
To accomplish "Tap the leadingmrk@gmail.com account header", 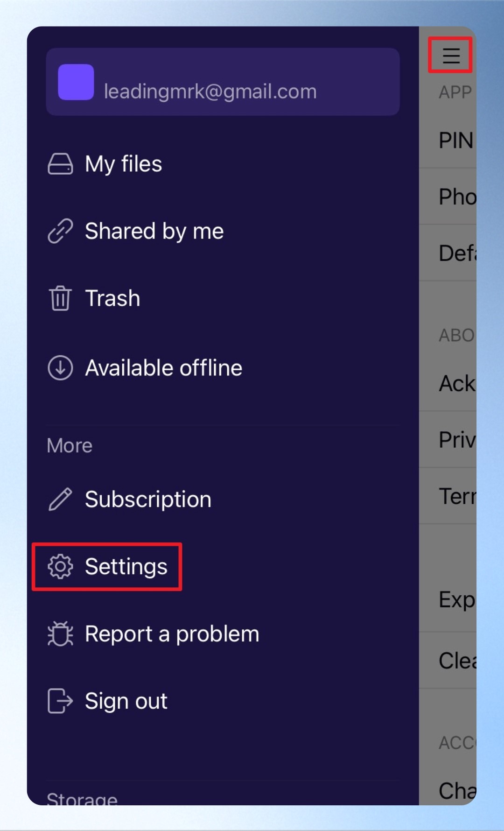I will click(x=223, y=82).
